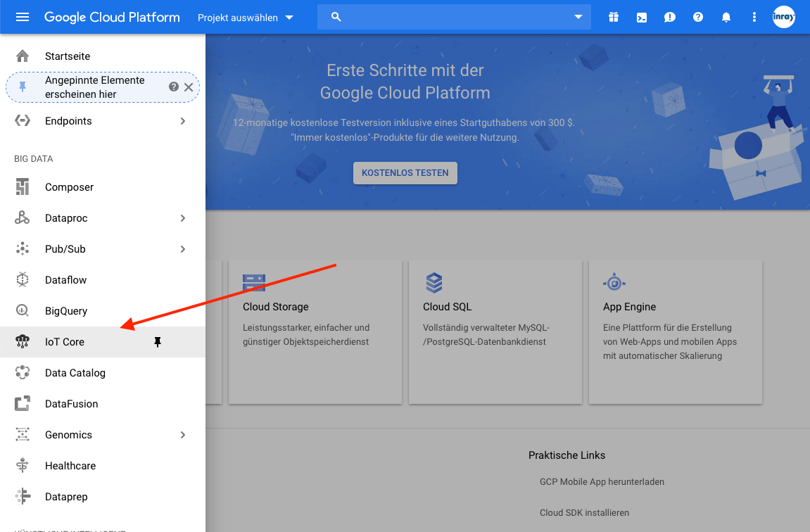Expand the Dataproc submenu
810x532 pixels.
pos(183,217)
